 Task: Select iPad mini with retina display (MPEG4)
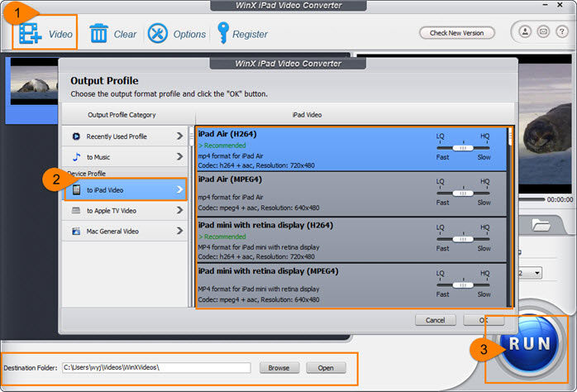(351, 285)
